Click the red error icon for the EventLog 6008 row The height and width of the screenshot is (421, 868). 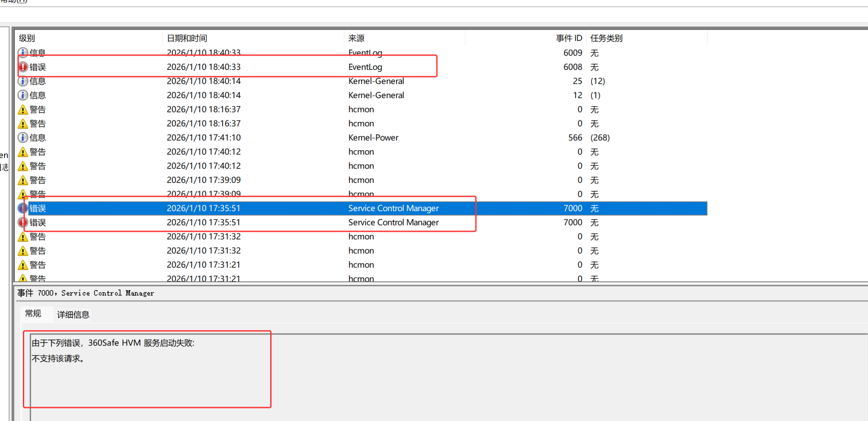click(23, 67)
